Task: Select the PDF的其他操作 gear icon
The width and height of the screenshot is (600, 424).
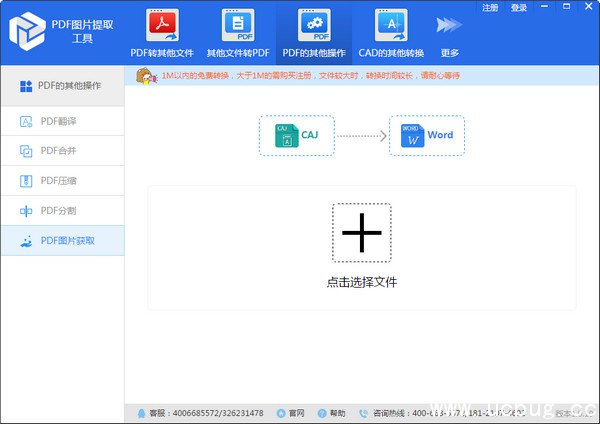Action: pyautogui.click(x=314, y=25)
